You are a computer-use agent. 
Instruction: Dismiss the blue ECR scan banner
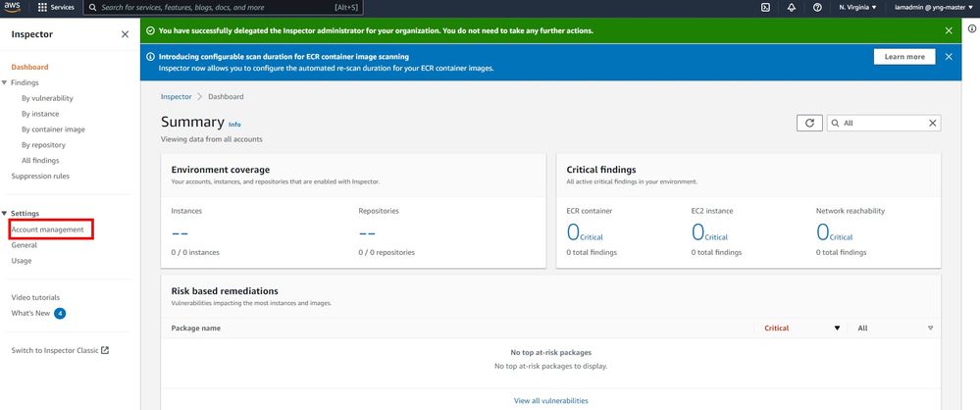click(x=949, y=56)
